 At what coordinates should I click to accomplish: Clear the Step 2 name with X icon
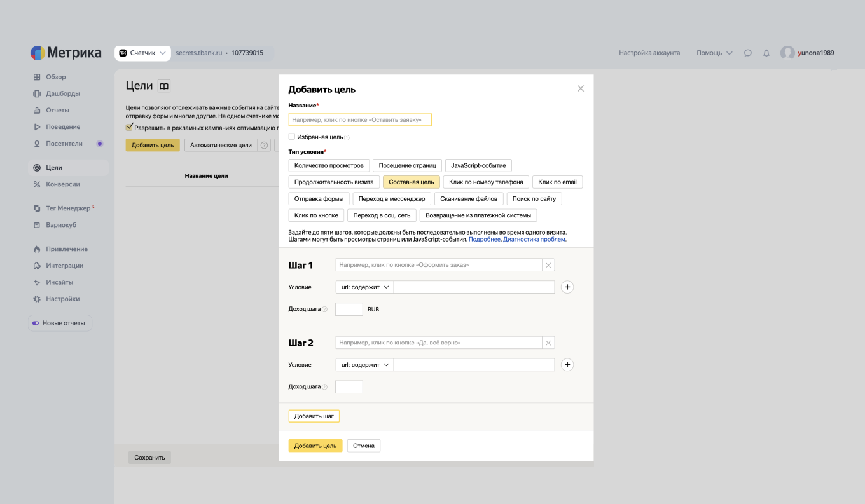point(548,343)
